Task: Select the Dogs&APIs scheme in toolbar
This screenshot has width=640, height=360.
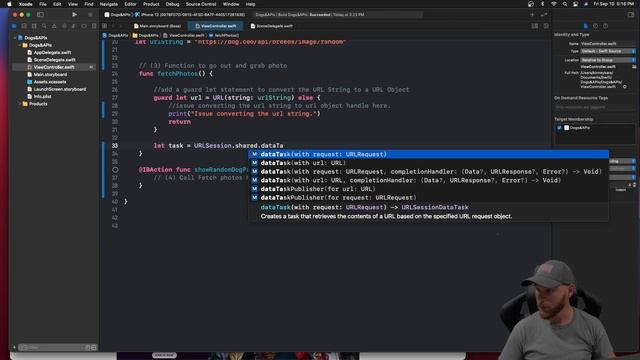Action: [x=117, y=15]
